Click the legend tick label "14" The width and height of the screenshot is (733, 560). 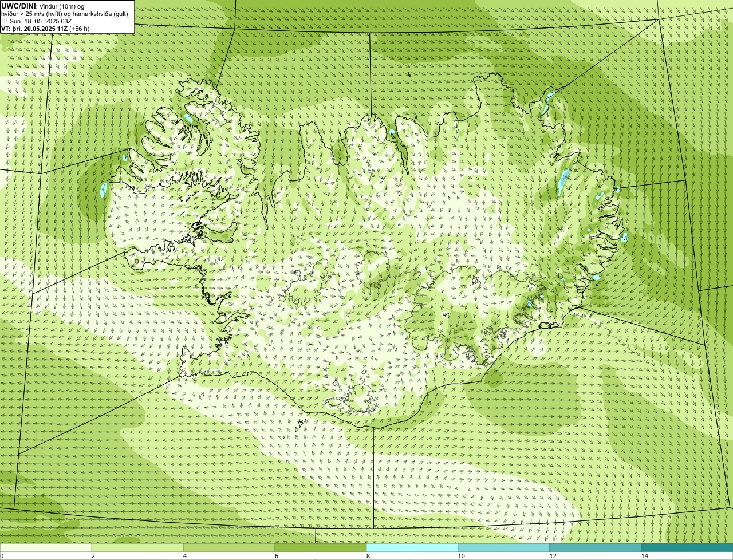pos(644,556)
